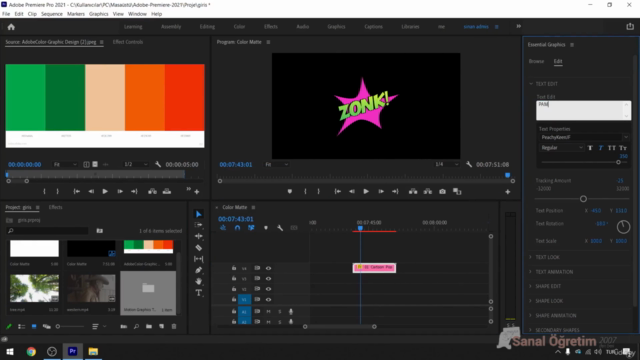This screenshot has height=360, width=640.
Task: Switch to the Effect Controls tab
Action: point(128,42)
